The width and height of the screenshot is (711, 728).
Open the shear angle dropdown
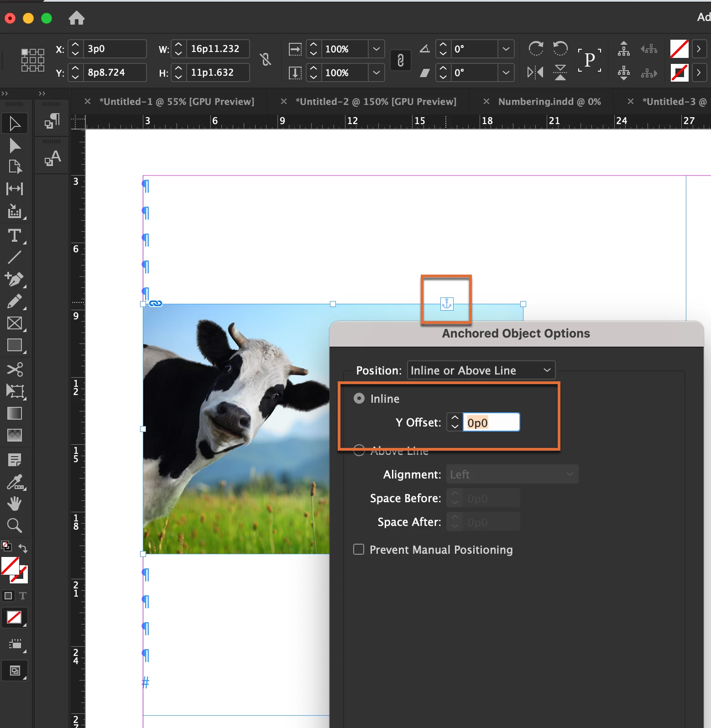tap(506, 73)
